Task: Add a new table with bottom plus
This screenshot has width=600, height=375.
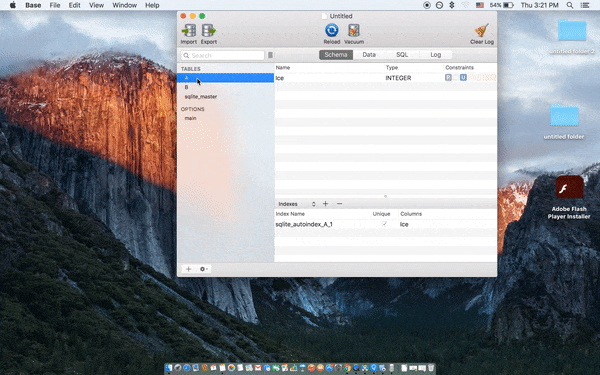Action: [188, 269]
